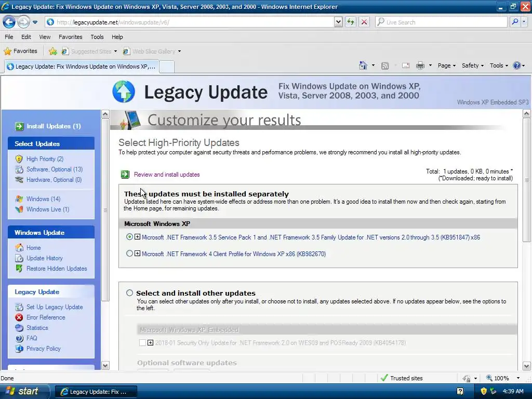Open the zoom level 100% dropdown
This screenshot has width=532, height=399.
[518, 378]
